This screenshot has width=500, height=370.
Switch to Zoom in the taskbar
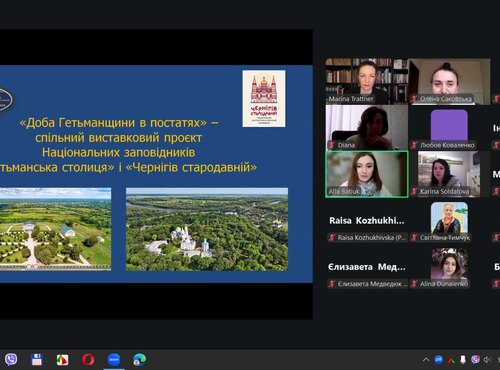click(x=114, y=360)
